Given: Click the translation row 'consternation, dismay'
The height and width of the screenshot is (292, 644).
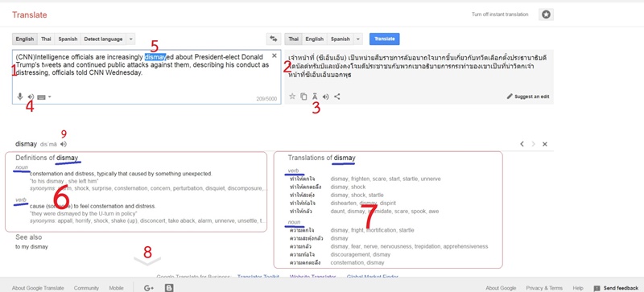Looking at the screenshot, I should (357, 262).
